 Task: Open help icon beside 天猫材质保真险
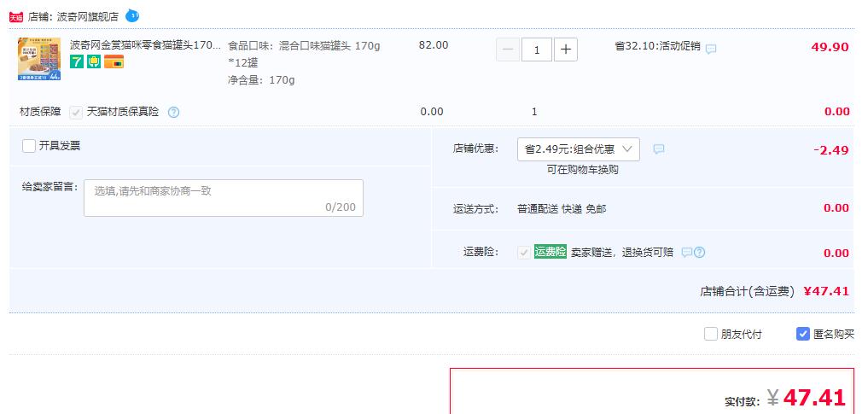[x=173, y=113]
